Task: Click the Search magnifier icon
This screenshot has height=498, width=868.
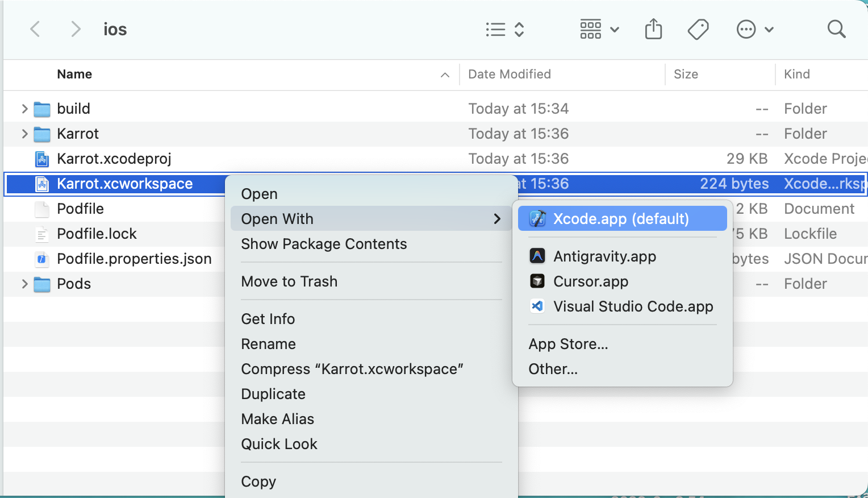Action: click(x=836, y=29)
